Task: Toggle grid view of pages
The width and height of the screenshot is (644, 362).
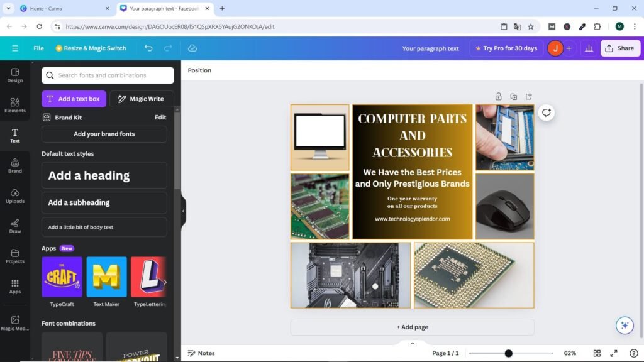Action: [x=597, y=353]
